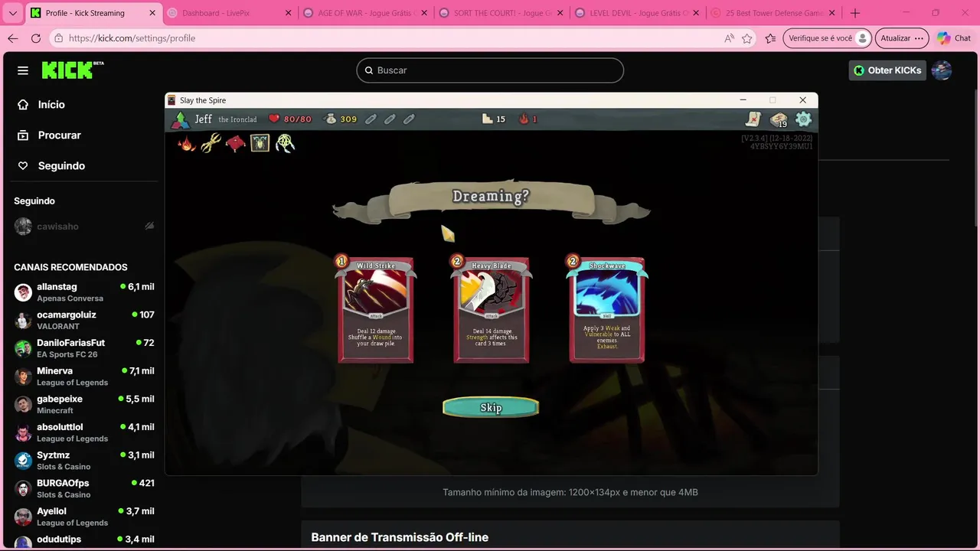Select the red cushion relic icon
The image size is (980, 551).
coord(235,143)
